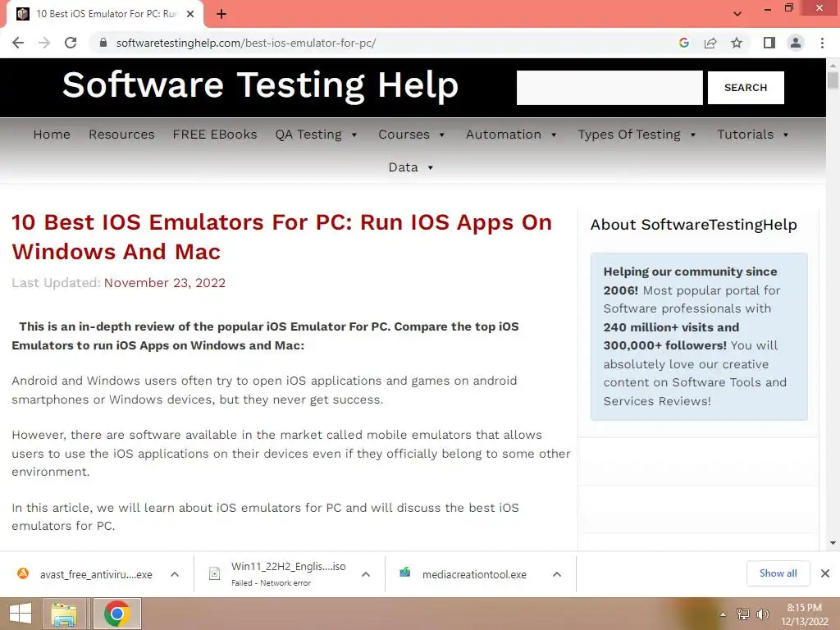Click the About SoftwareTestingHelp heading
This screenshot has height=630, width=840.
pos(694,225)
